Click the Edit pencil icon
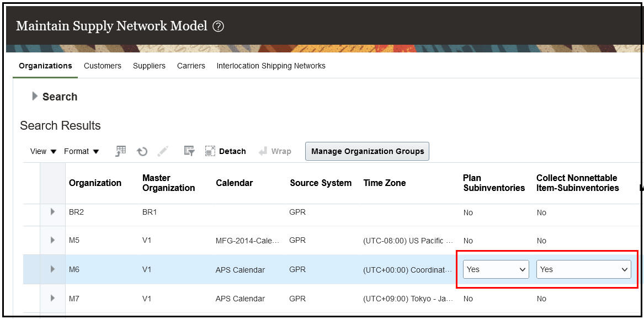 pyautogui.click(x=163, y=151)
